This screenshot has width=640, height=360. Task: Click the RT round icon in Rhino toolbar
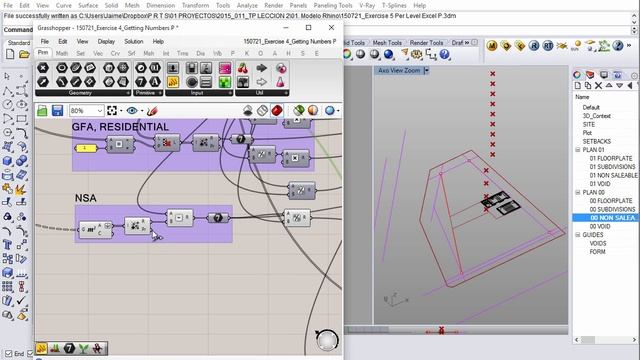pyautogui.click(x=548, y=46)
